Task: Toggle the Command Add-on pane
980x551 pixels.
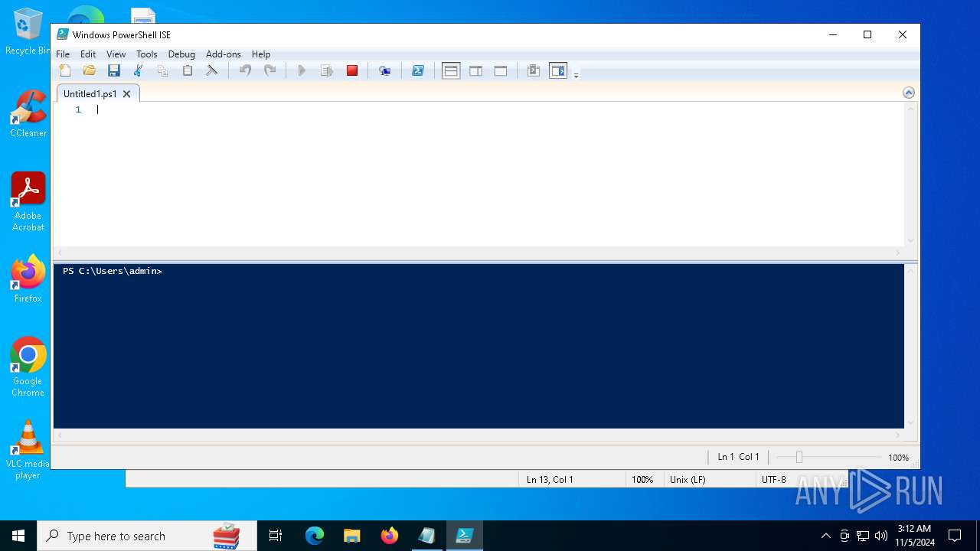Action: 558,71
